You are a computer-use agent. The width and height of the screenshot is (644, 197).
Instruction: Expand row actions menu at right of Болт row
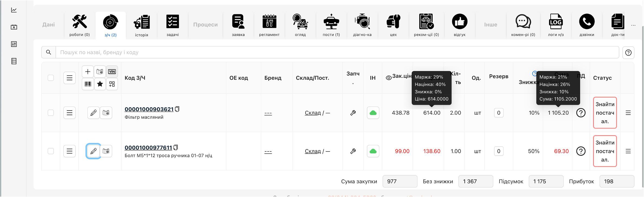[628, 151]
